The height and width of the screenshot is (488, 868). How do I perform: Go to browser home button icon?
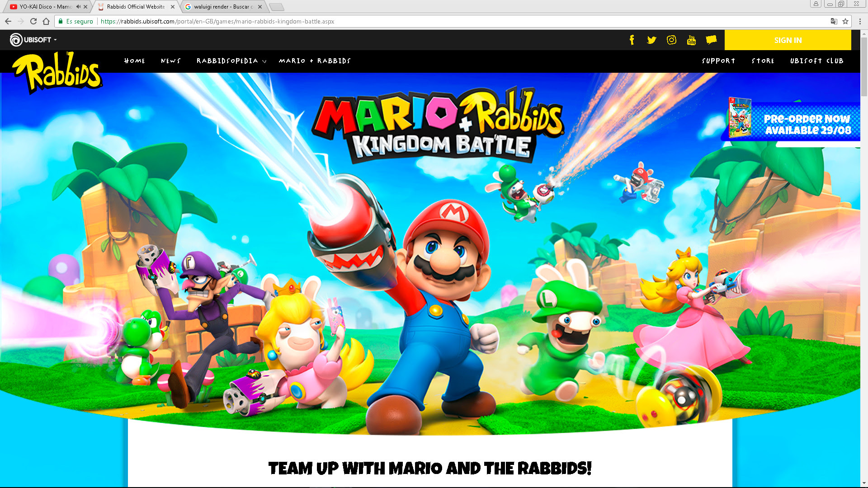click(46, 21)
